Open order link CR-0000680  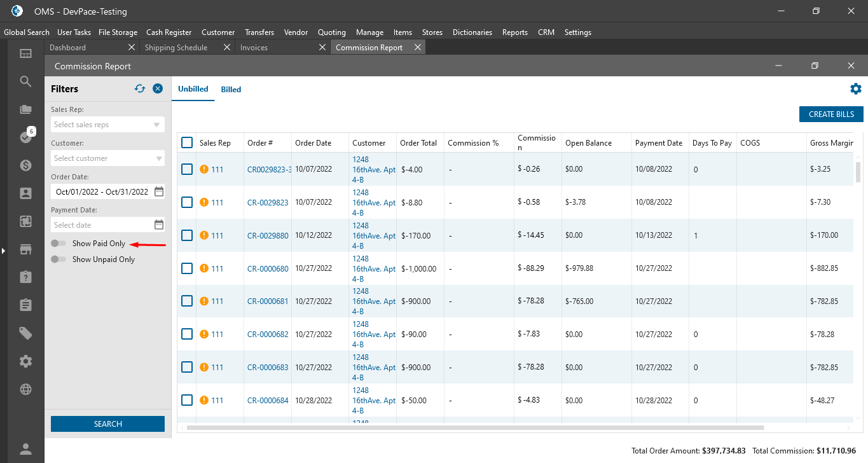(268, 268)
